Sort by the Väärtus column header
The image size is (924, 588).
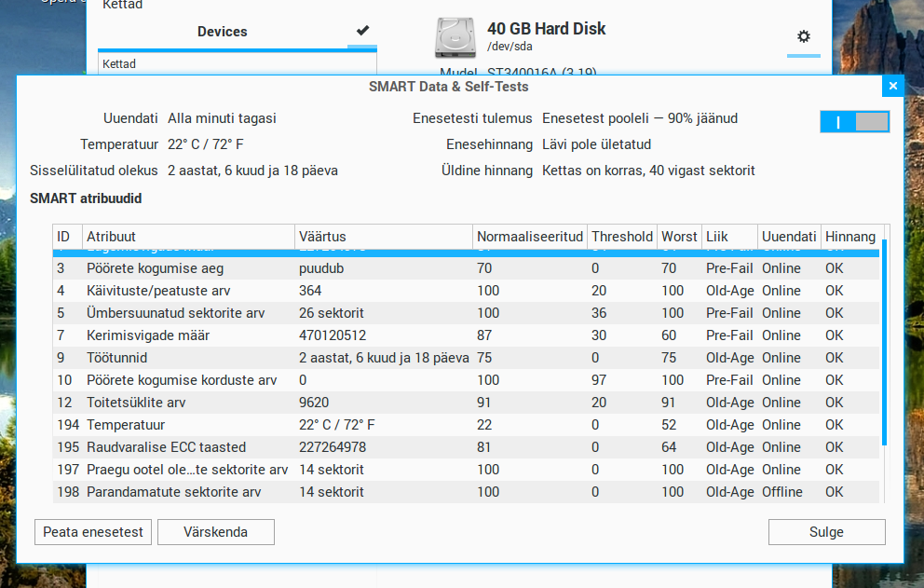click(x=382, y=237)
